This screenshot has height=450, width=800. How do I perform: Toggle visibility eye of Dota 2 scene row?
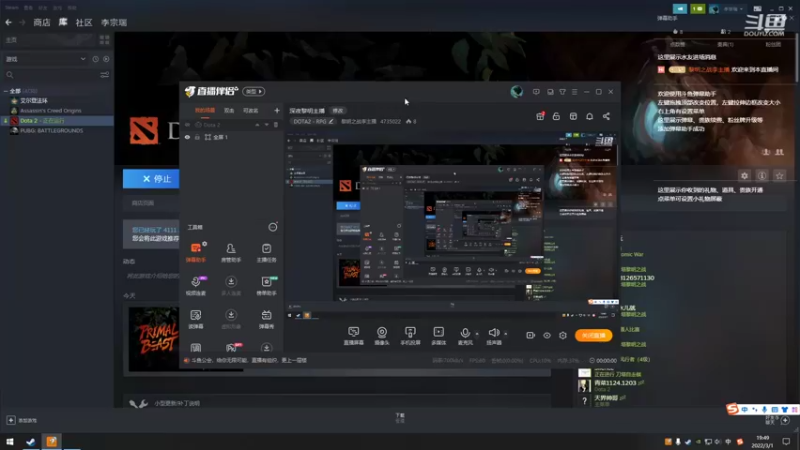pyautogui.click(x=187, y=125)
